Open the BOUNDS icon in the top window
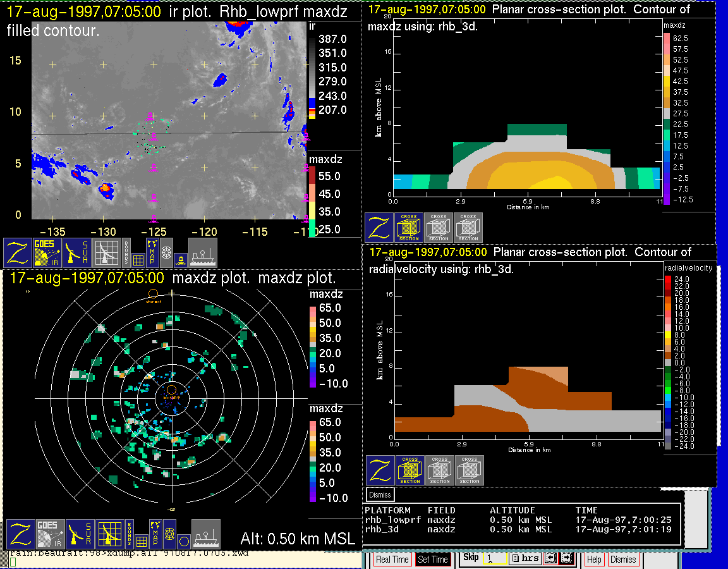Image resolution: width=728 pixels, height=569 pixels. [126, 252]
